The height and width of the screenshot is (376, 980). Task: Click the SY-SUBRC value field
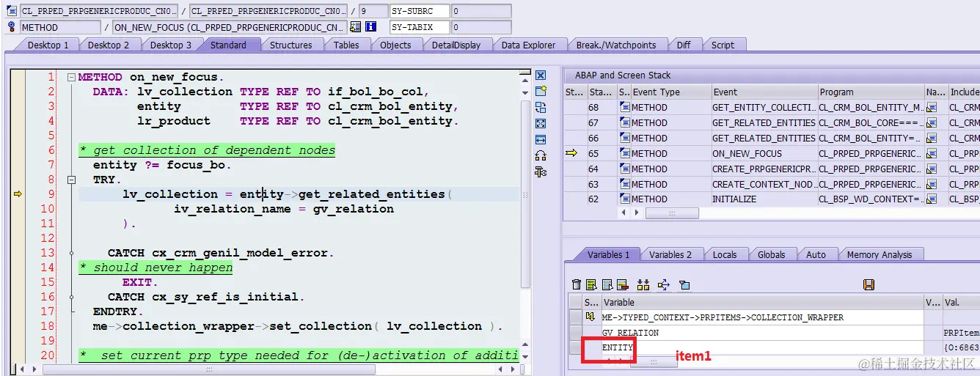(x=481, y=11)
